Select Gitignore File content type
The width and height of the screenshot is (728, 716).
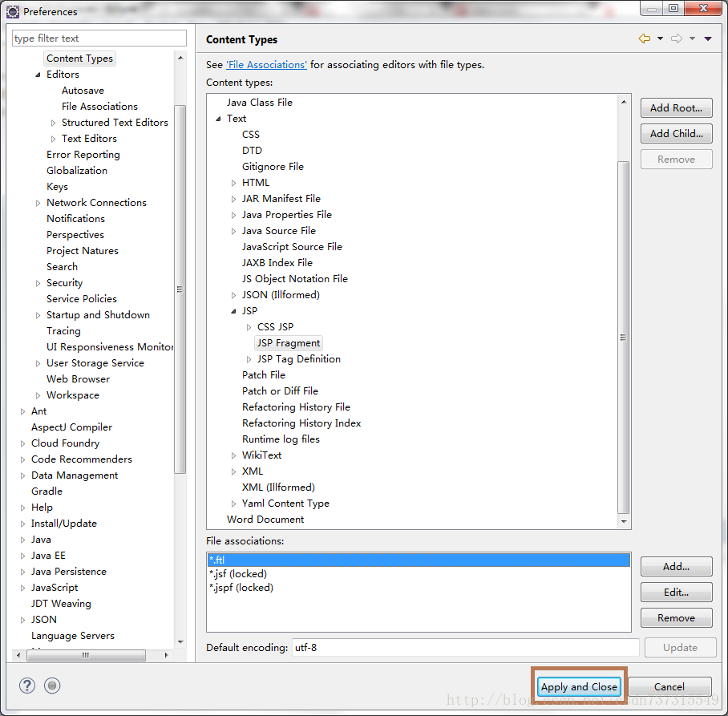coord(273,166)
